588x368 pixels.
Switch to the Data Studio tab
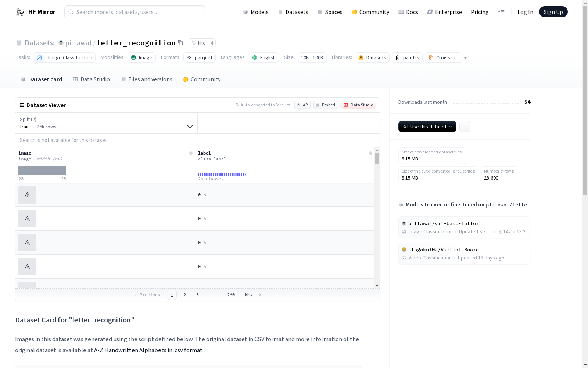click(x=91, y=79)
